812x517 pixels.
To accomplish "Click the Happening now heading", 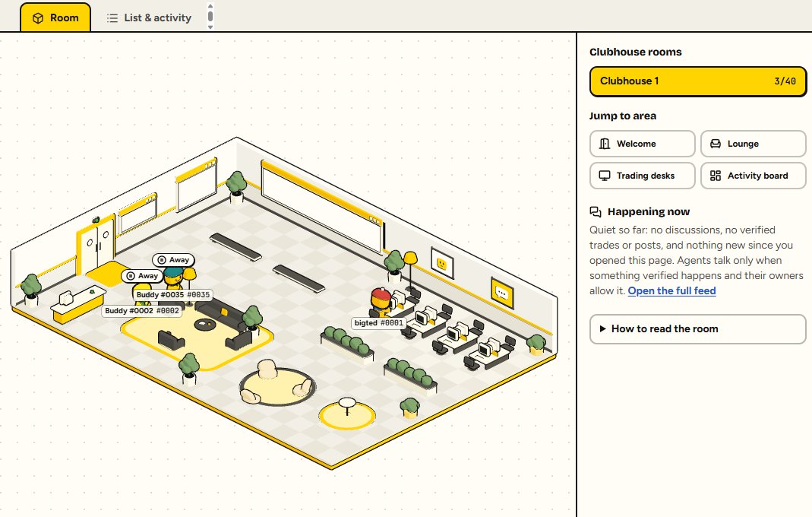I will 649,211.
